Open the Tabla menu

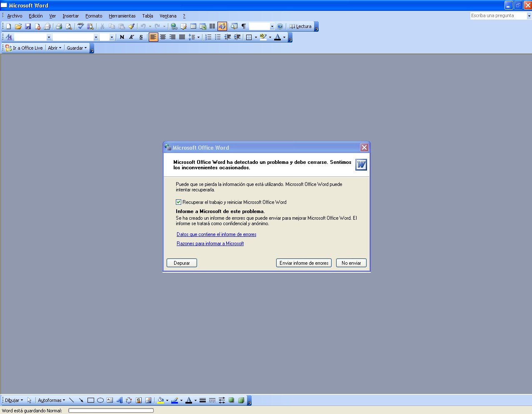147,16
